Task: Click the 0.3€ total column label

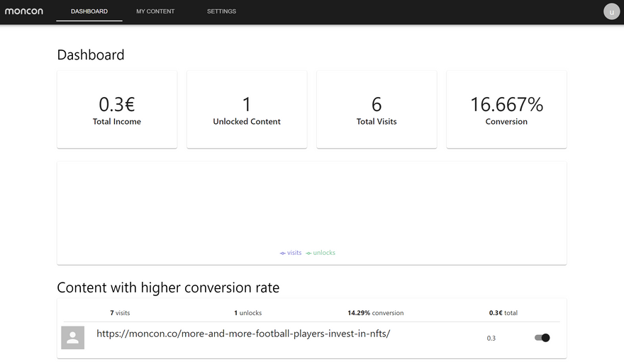Action: [503, 313]
